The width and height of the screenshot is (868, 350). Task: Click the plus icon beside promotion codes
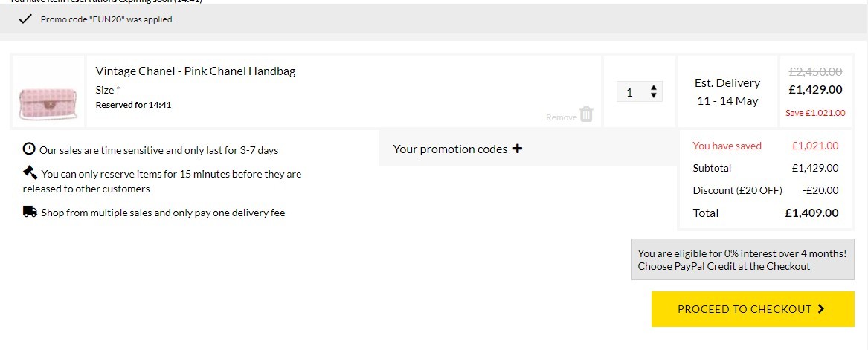click(518, 149)
